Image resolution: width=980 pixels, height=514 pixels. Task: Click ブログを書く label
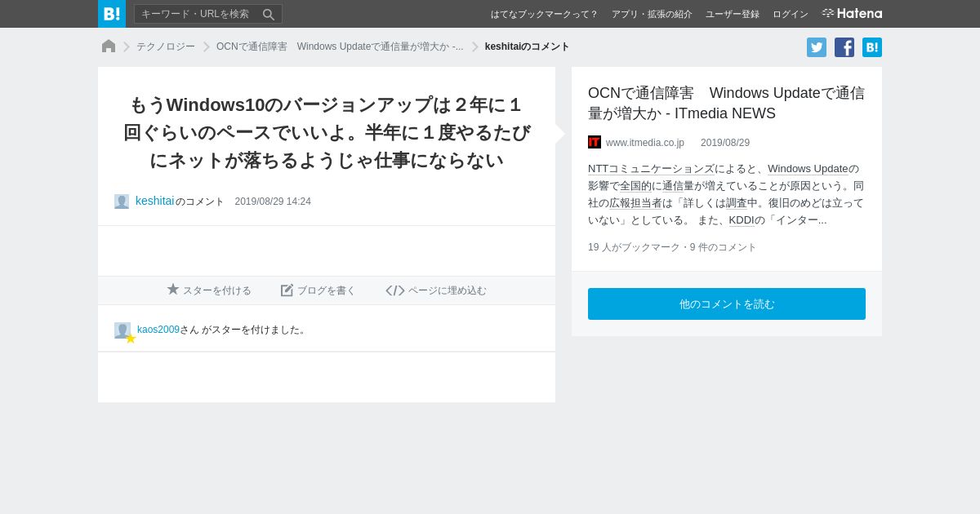point(327,290)
